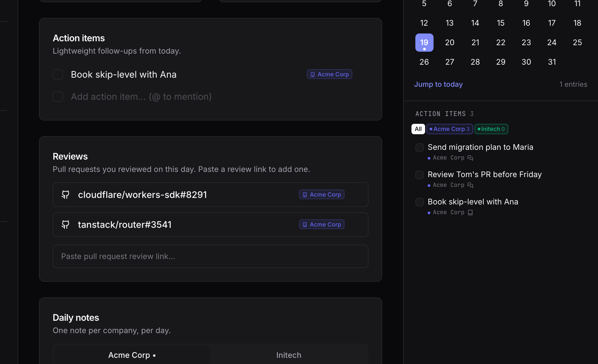Image resolution: width=598 pixels, height=364 pixels.
Task: Click notebook icon under sidebar Book skip-level item
Action: pos(470,212)
